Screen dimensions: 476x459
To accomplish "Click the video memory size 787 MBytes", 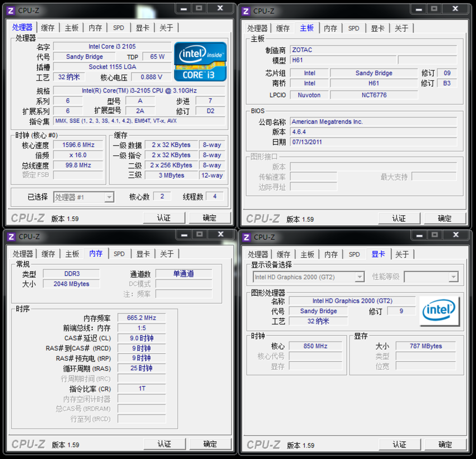I will 426,346.
